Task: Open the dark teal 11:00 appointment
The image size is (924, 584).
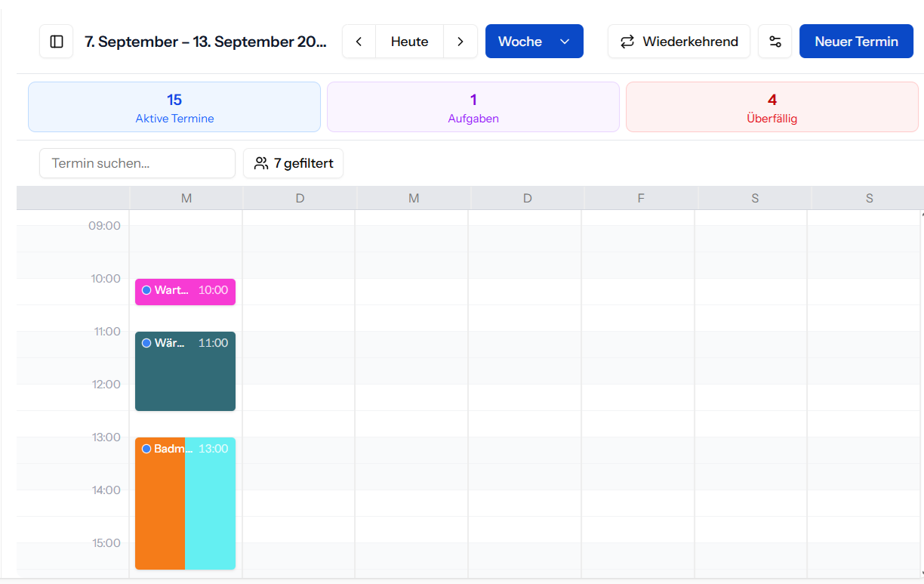Action: tap(185, 371)
